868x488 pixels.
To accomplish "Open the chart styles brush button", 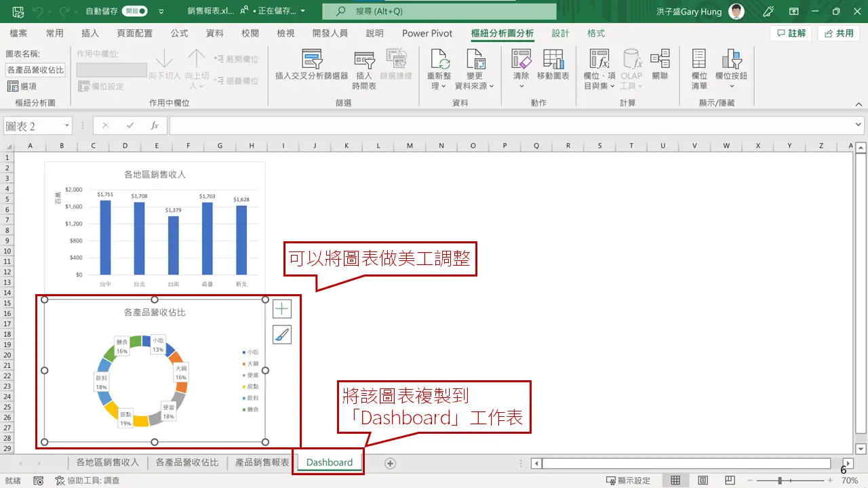I will point(281,334).
